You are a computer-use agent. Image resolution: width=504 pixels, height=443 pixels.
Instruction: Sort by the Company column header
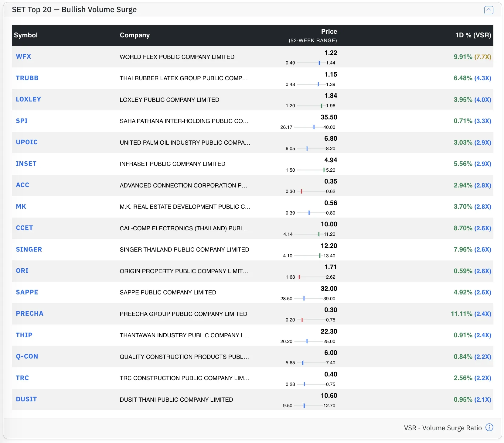[x=135, y=35]
